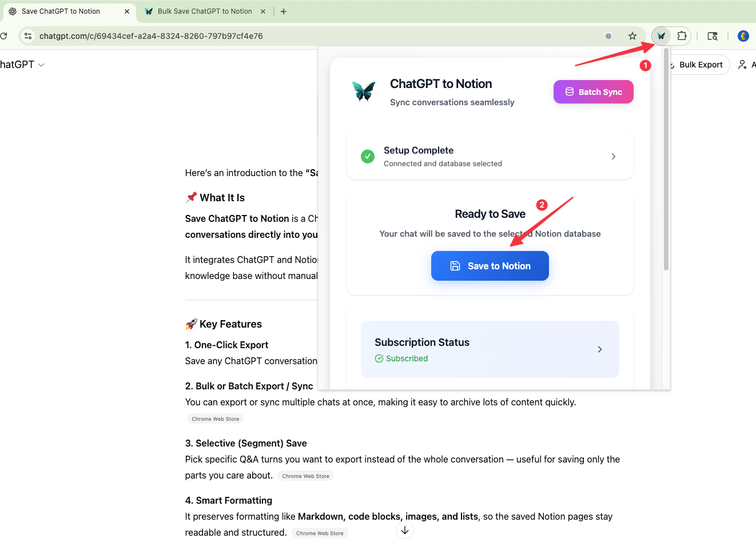The width and height of the screenshot is (756, 546).
Task: Click the scroll-to-bottom arrow button
Action: click(405, 531)
